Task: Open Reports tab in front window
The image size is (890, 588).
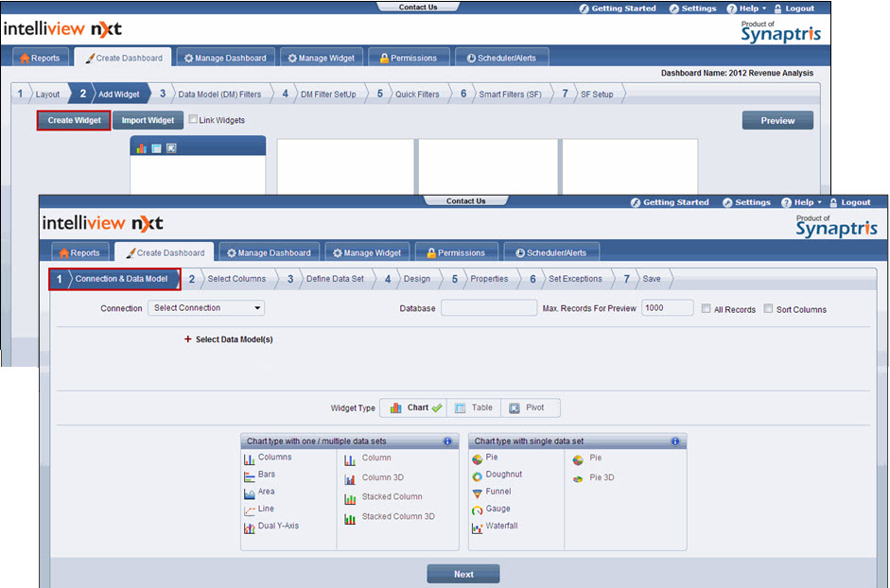Action: click(x=79, y=252)
